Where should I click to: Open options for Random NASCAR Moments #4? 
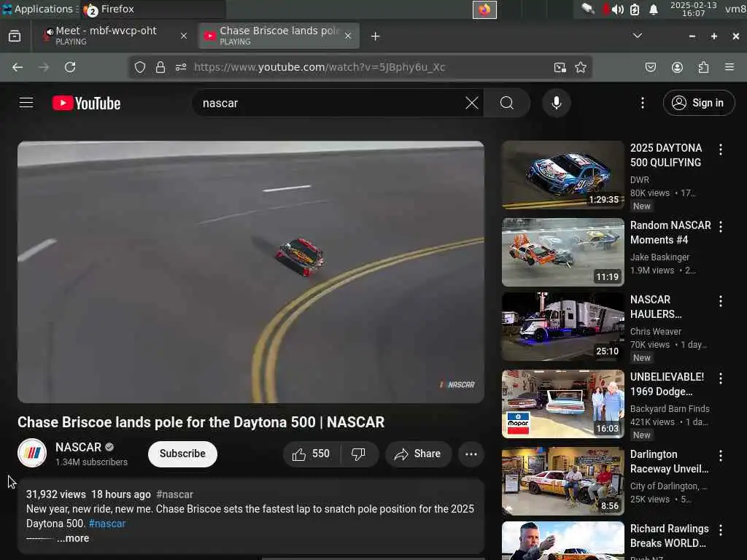coord(721,227)
